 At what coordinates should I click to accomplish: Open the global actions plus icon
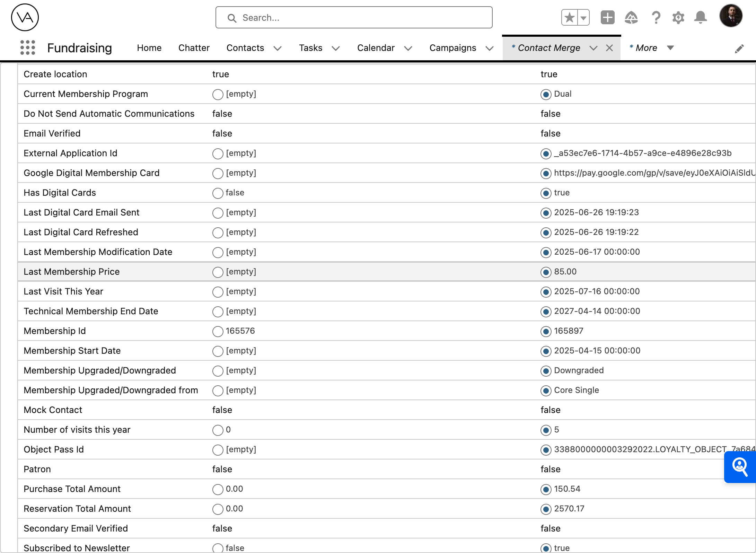pos(607,17)
